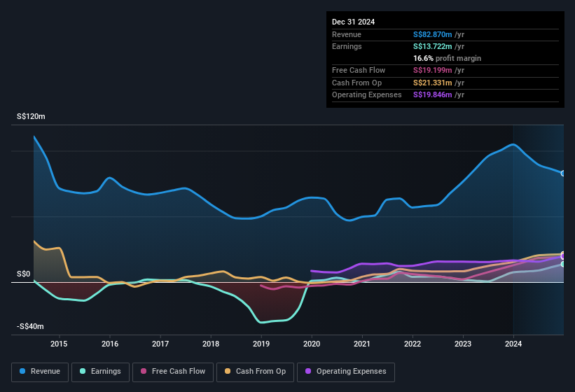The width and height of the screenshot is (575, 392).
Task: Hide the Free Cash Flow series
Action: point(173,372)
